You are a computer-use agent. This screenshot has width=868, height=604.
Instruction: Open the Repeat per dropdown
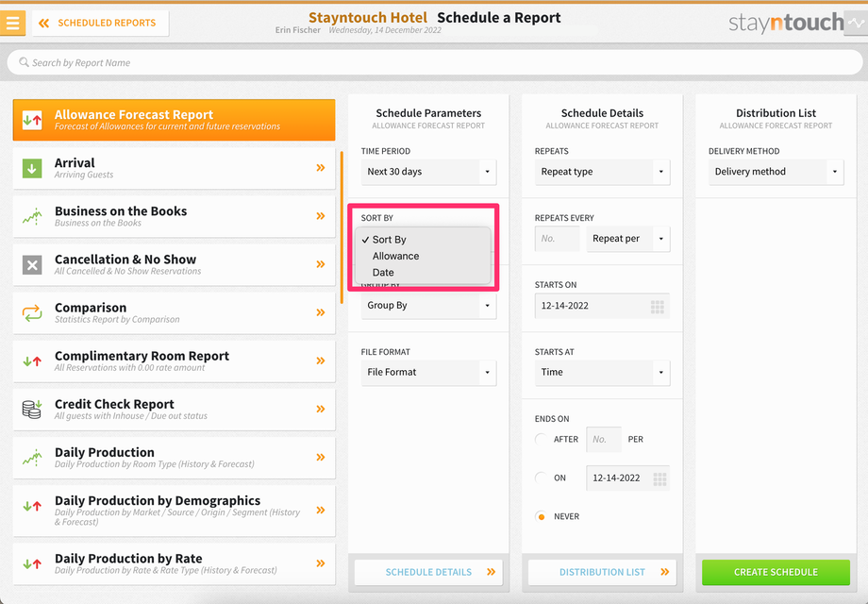tap(628, 239)
